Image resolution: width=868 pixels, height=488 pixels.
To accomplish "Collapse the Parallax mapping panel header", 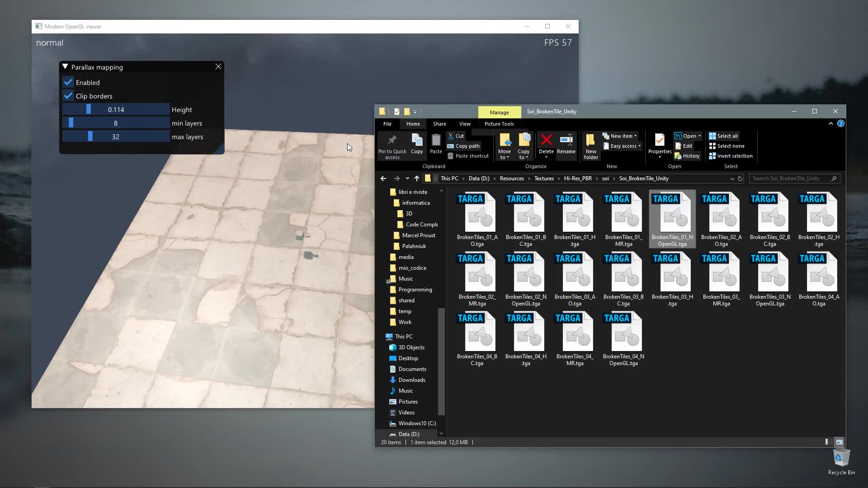I will (64, 66).
